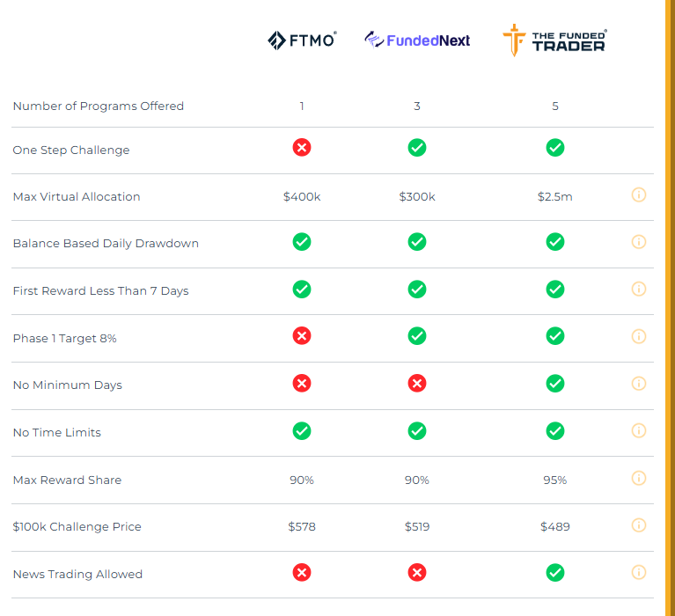Click FTMO check for First Reward Less Than 7 Days

[302, 290]
